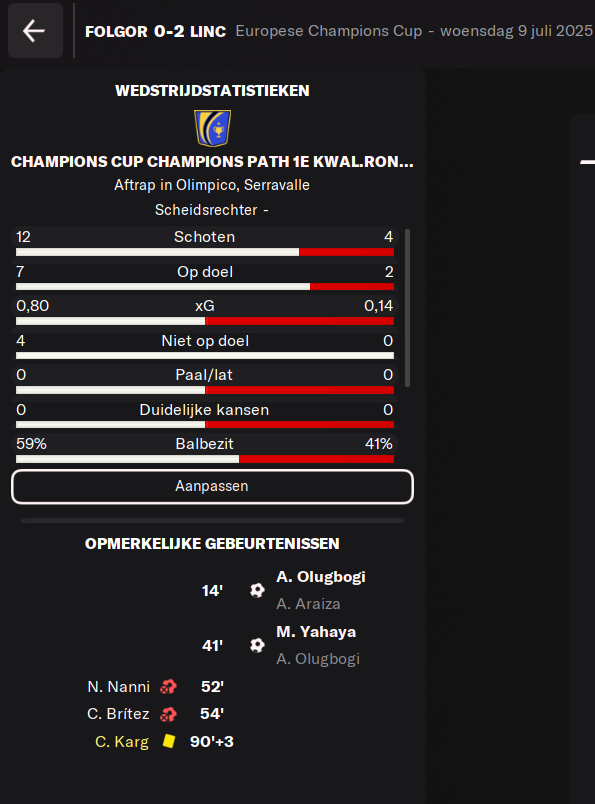
Task: Open goalscorer A. Olugbogi's profile
Action: [x=321, y=577]
